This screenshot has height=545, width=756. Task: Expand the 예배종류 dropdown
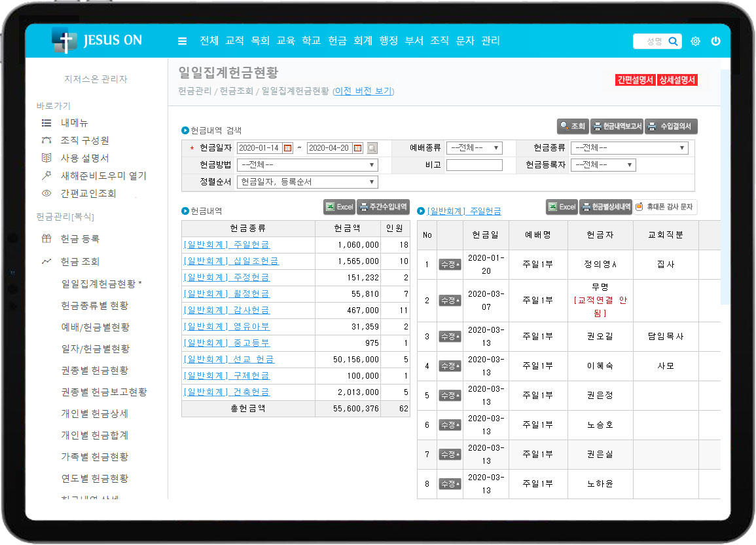click(x=474, y=148)
